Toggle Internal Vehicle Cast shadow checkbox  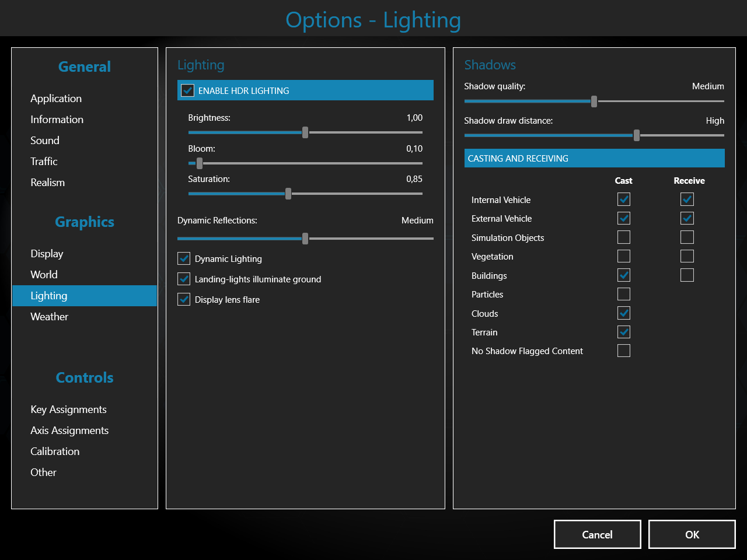click(624, 199)
